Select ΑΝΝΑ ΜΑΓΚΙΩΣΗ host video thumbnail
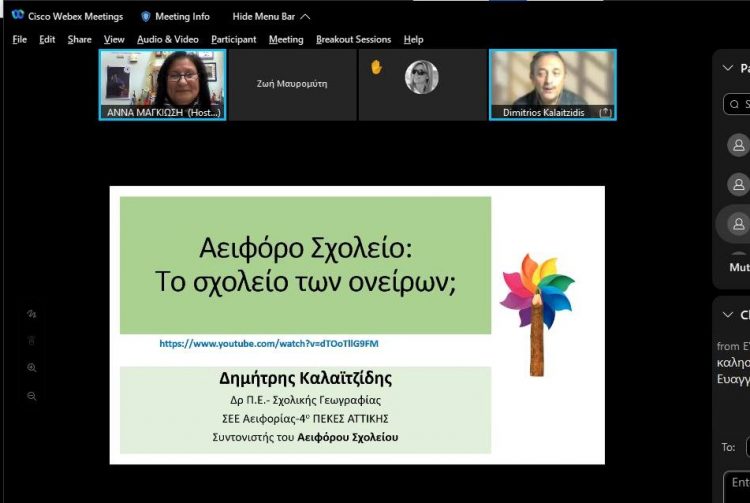 coord(162,85)
